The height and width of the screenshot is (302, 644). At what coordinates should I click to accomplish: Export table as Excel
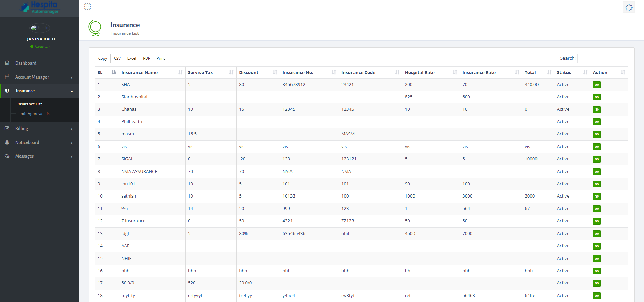click(132, 58)
